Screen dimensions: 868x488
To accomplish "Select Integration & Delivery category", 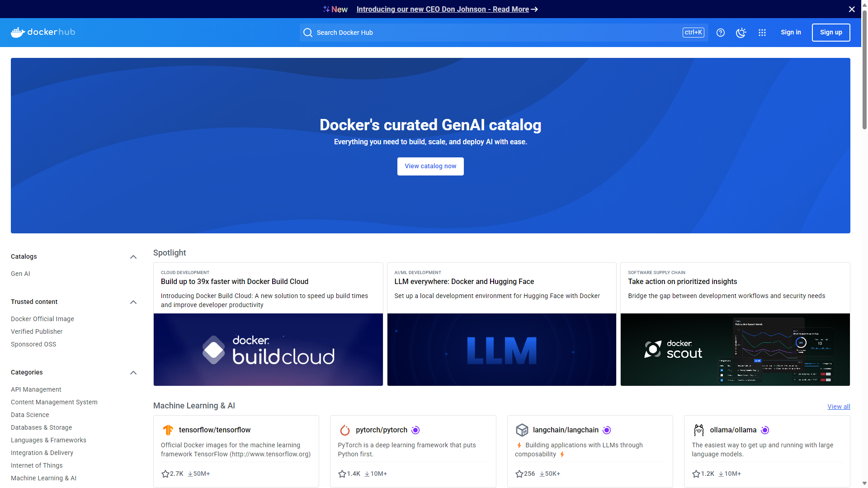I will point(42,453).
